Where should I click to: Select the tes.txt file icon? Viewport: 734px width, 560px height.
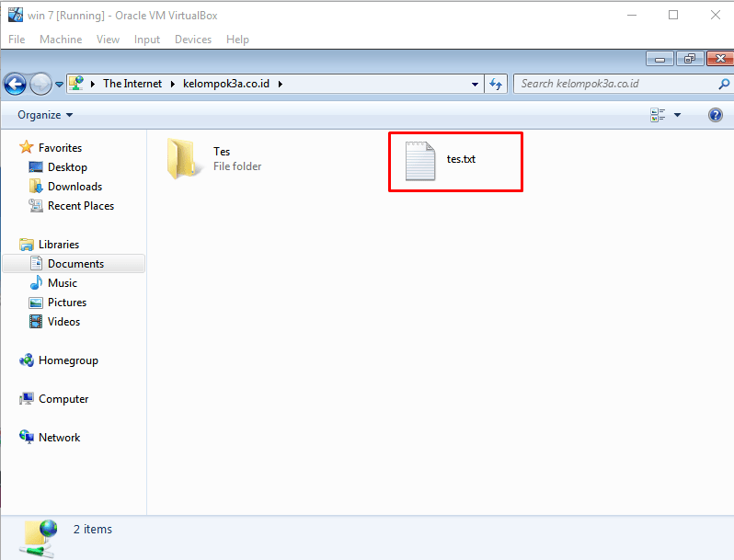(420, 161)
